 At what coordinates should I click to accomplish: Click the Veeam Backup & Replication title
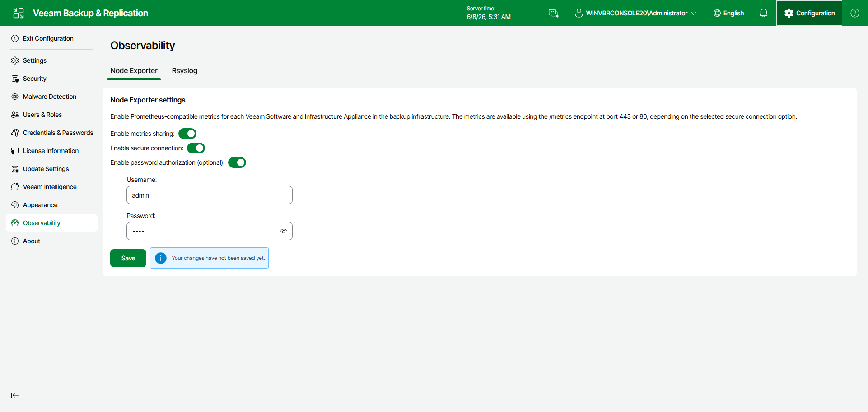(x=90, y=13)
